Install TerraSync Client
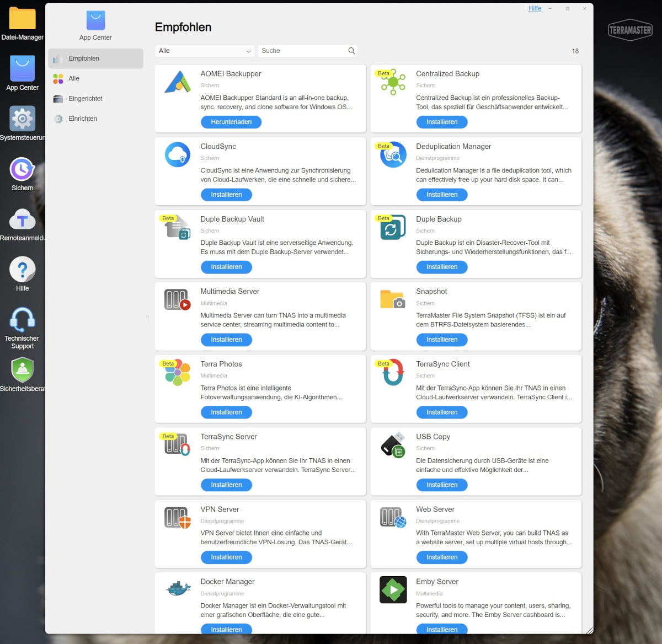The image size is (662, 644). pos(442,412)
